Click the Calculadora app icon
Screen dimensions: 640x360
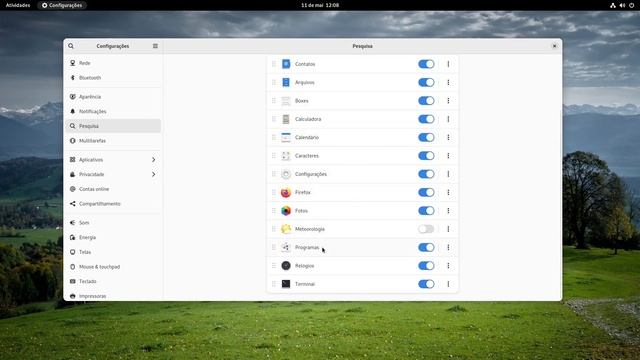(286, 119)
